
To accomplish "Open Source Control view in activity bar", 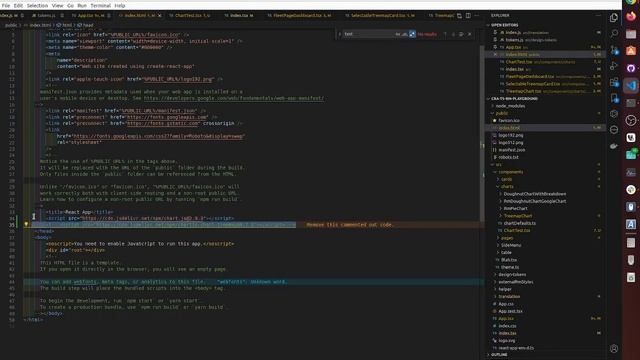I will click(x=614, y=50).
